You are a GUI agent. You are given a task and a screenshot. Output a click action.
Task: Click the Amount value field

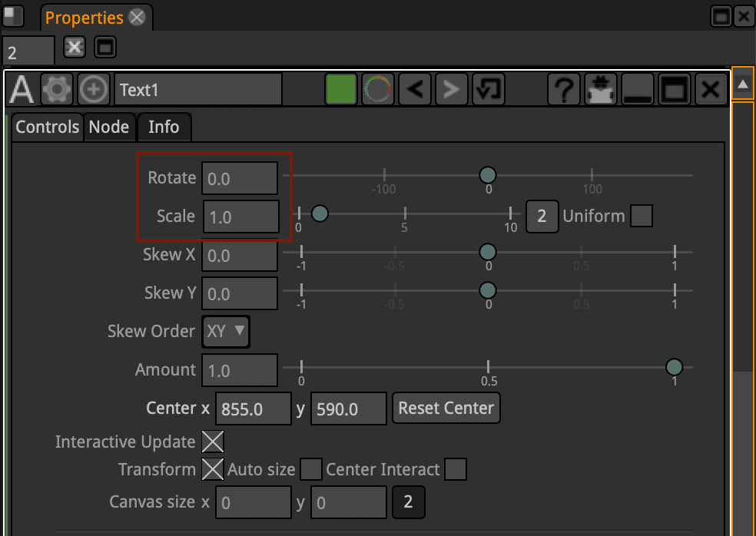240,370
